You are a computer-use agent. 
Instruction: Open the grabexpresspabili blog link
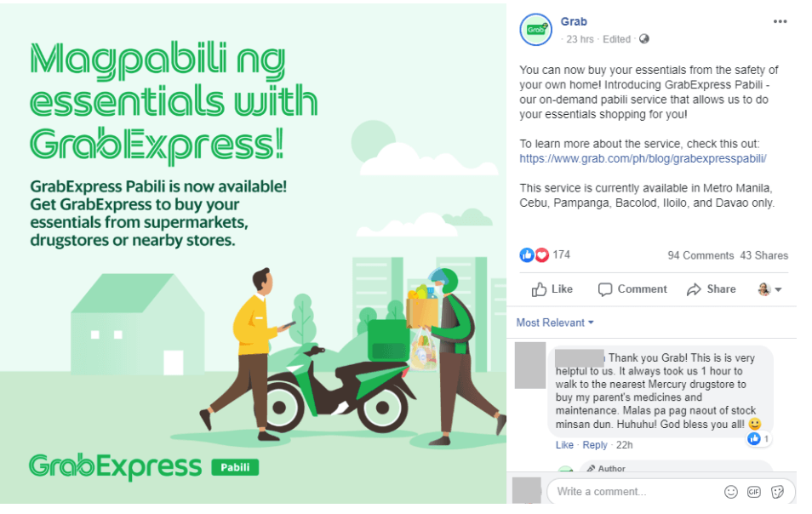(643, 158)
